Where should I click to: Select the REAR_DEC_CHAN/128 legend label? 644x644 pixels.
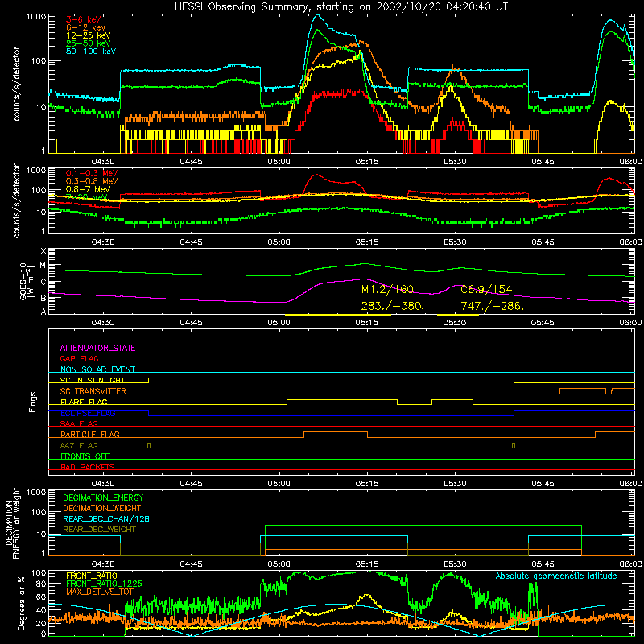[x=106, y=519]
